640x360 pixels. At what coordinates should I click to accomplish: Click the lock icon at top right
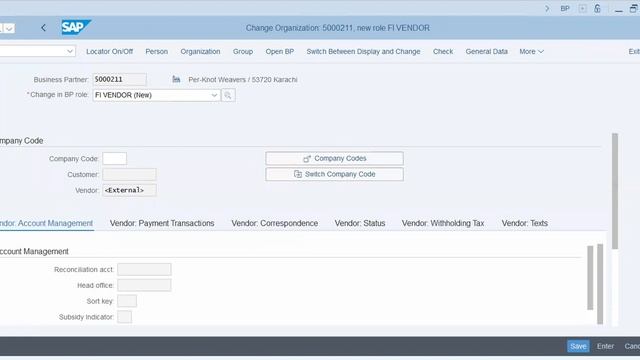click(597, 9)
